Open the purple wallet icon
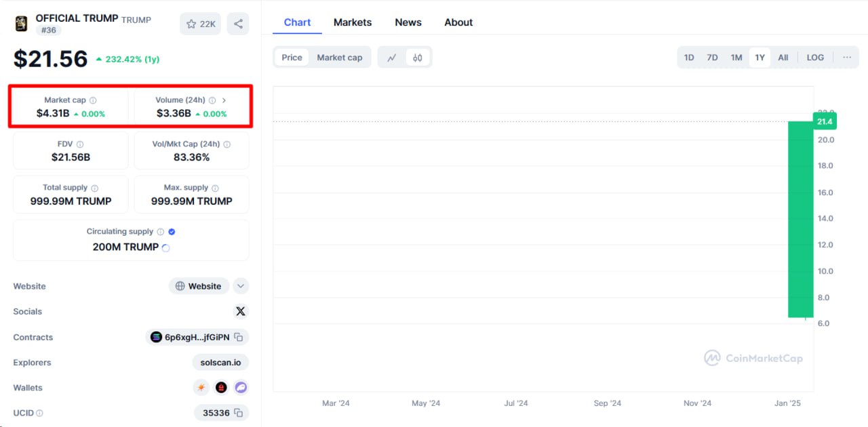This screenshot has height=427, width=868. [241, 388]
